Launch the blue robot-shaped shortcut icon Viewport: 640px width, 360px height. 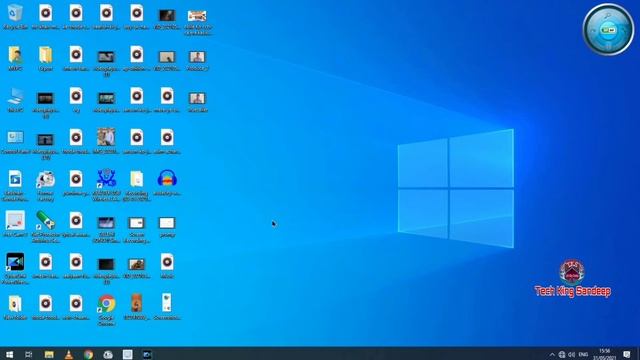coord(106,185)
